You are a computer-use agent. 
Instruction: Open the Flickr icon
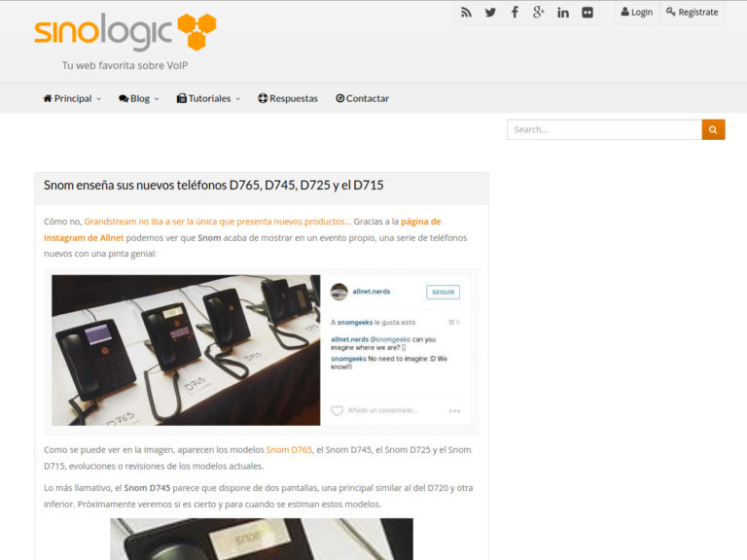click(x=587, y=13)
